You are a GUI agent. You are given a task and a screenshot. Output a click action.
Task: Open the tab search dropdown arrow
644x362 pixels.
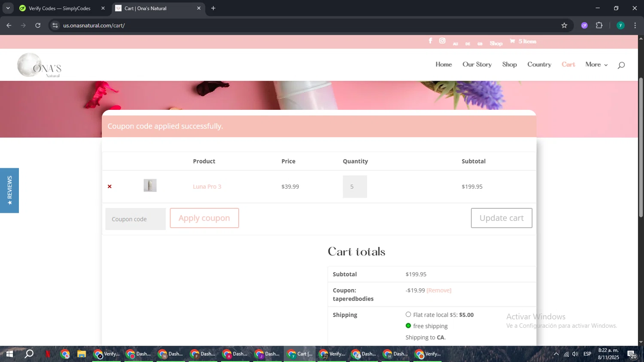pyautogui.click(x=8, y=8)
